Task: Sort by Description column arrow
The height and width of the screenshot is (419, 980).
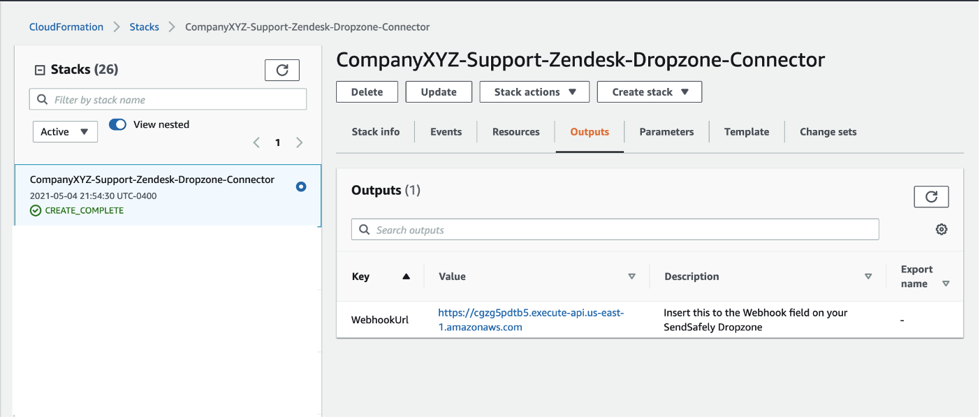Action: pos(868,277)
